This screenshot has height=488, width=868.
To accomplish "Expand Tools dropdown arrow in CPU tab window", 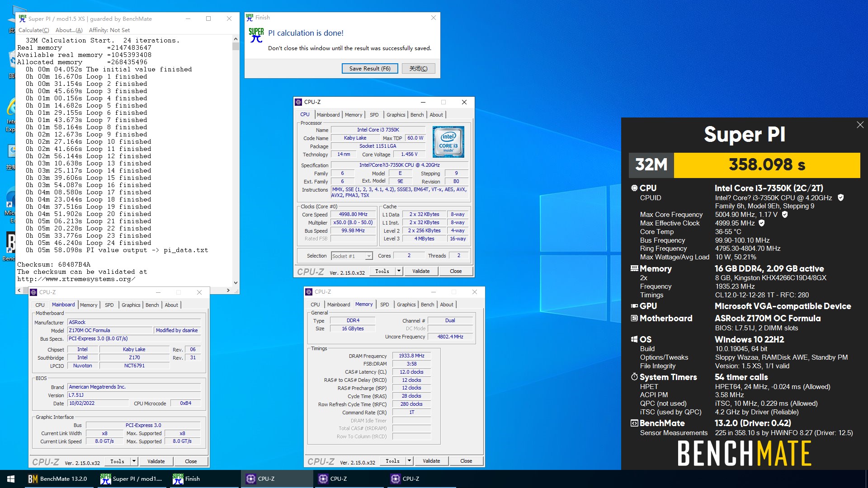I will point(399,271).
